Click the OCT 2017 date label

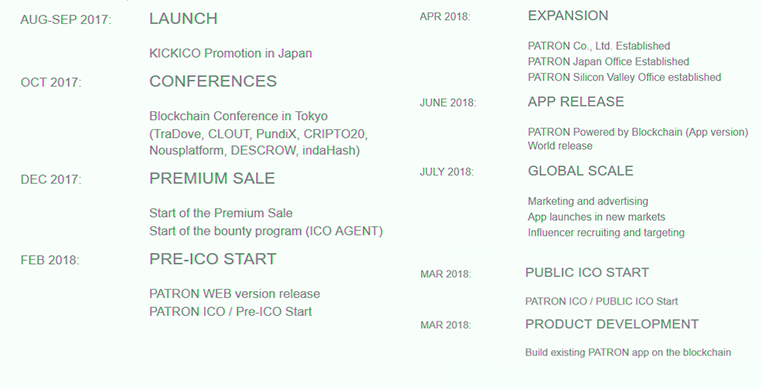click(x=51, y=82)
